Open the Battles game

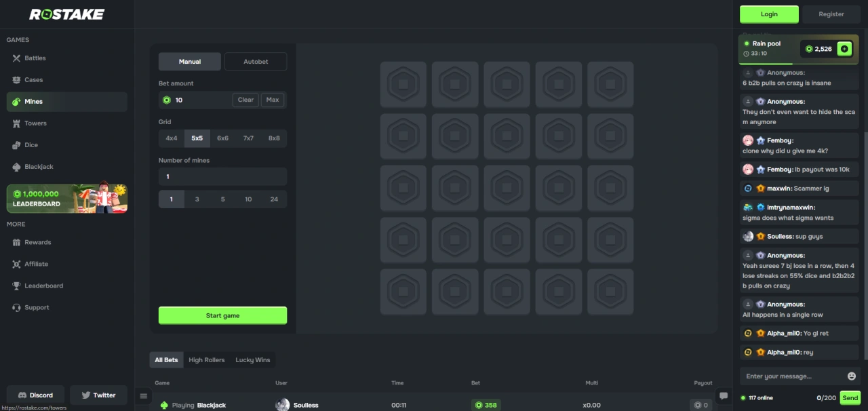pyautogui.click(x=67, y=58)
